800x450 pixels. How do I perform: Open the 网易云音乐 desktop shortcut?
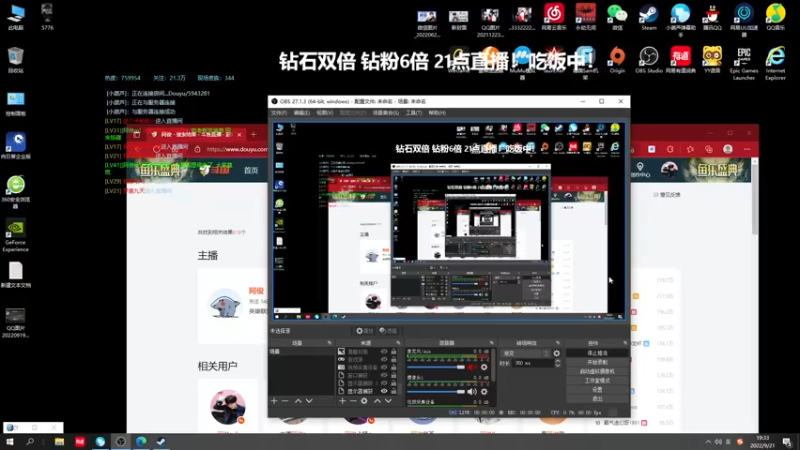554,17
